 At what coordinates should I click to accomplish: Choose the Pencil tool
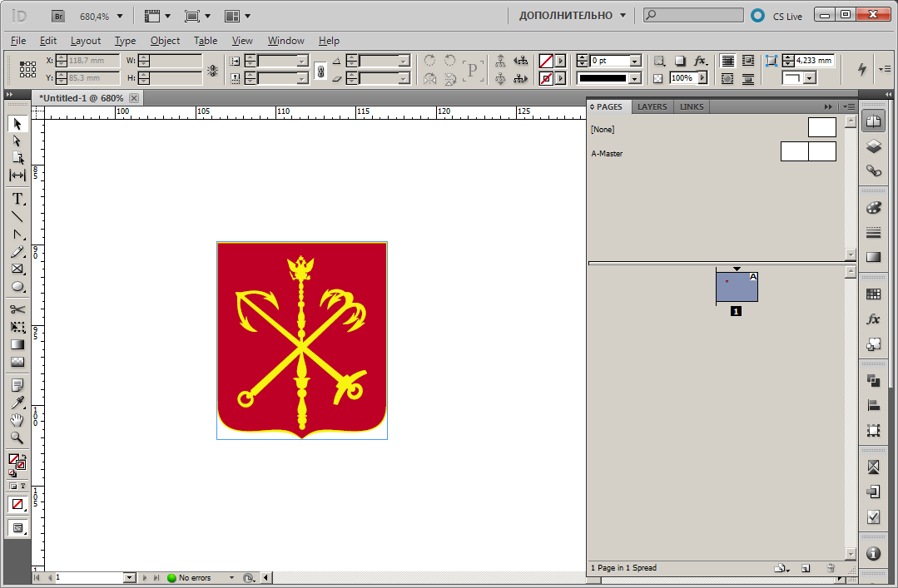pos(17,252)
